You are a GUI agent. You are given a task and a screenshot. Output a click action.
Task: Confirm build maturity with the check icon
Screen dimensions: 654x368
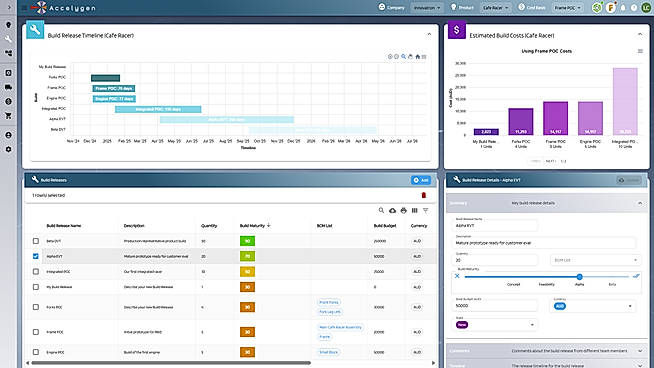pos(636,276)
